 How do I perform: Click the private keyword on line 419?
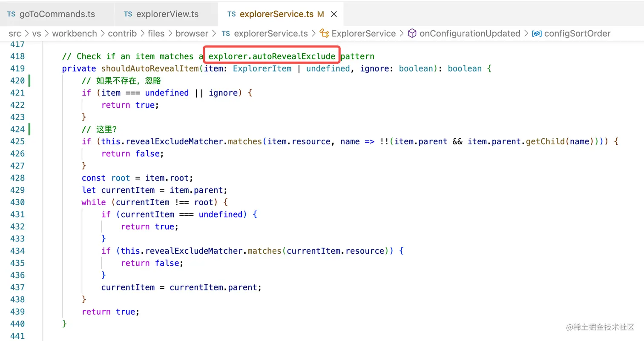pyautogui.click(x=79, y=68)
